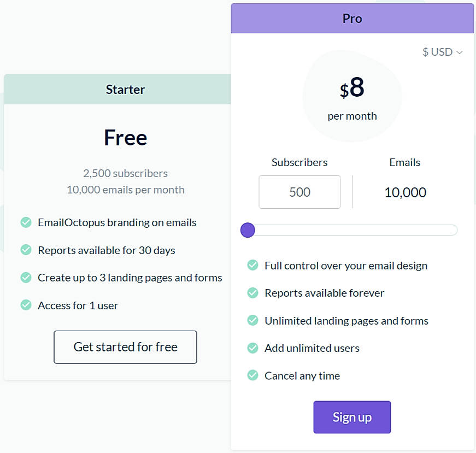Click the Emails value showing 10,000
Screen dimensions: 476x453
(404, 192)
